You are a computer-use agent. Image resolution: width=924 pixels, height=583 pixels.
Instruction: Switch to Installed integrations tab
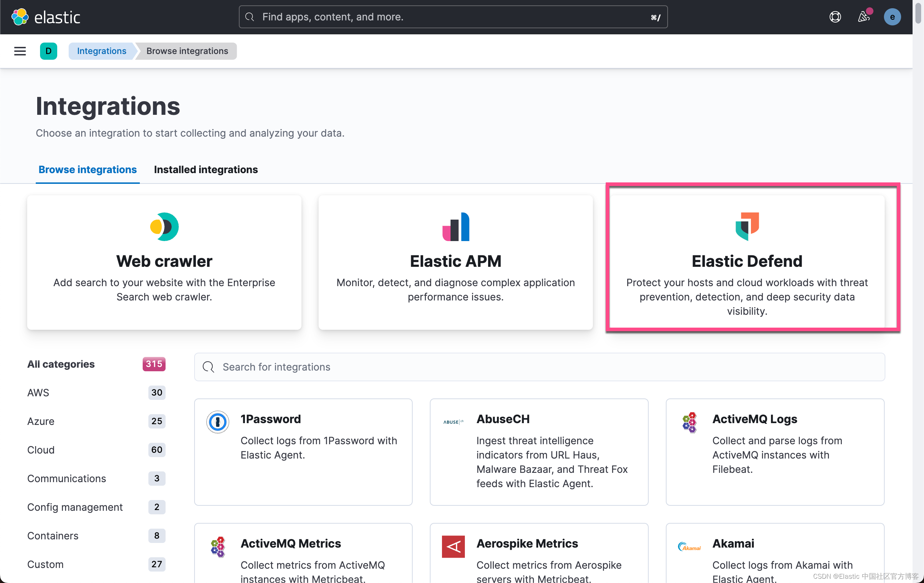tap(206, 169)
